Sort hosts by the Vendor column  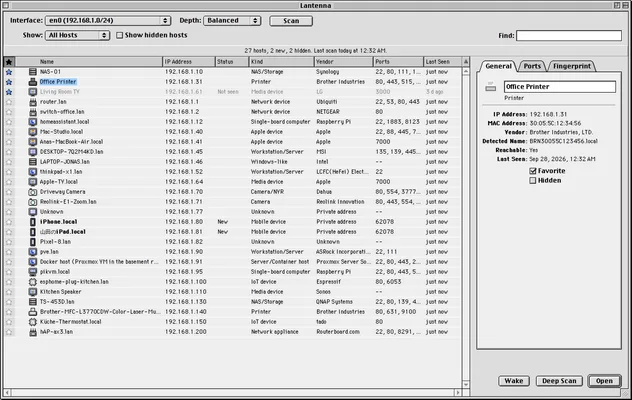click(343, 62)
